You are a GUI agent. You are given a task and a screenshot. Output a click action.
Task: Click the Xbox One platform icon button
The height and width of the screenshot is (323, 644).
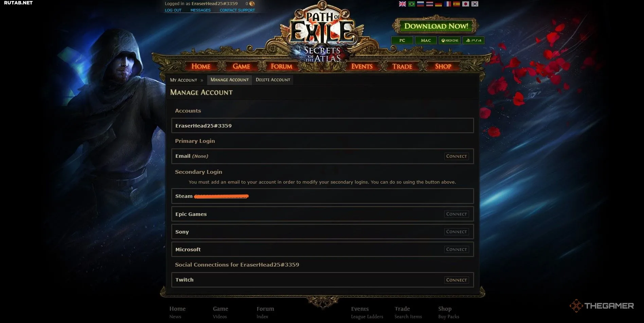[x=450, y=40]
